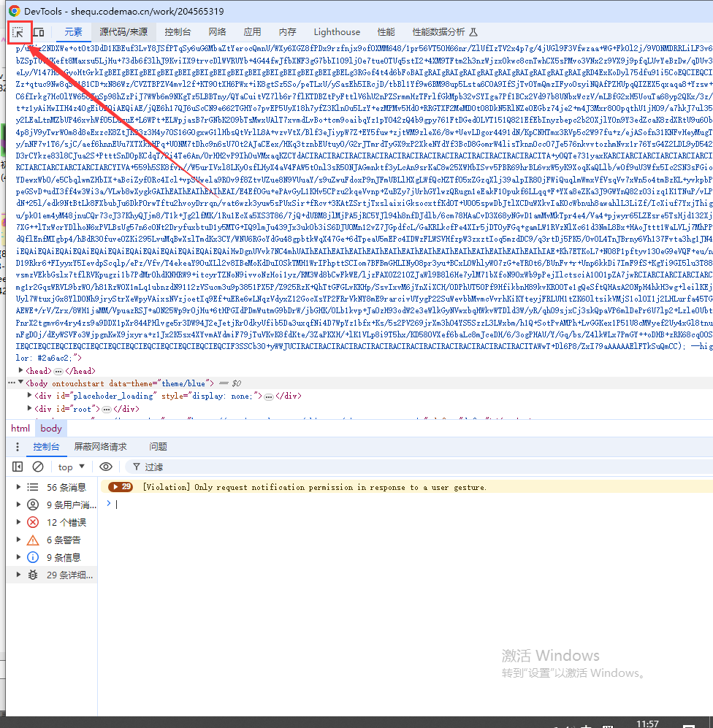The width and height of the screenshot is (713, 728).
Task: Open the 源代码/来源 tab
Action: (123, 32)
